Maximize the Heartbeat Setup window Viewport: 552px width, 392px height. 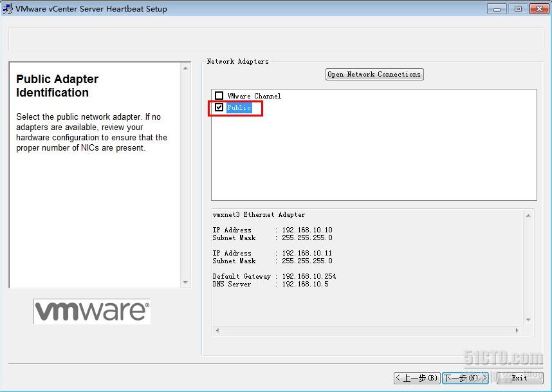point(518,9)
